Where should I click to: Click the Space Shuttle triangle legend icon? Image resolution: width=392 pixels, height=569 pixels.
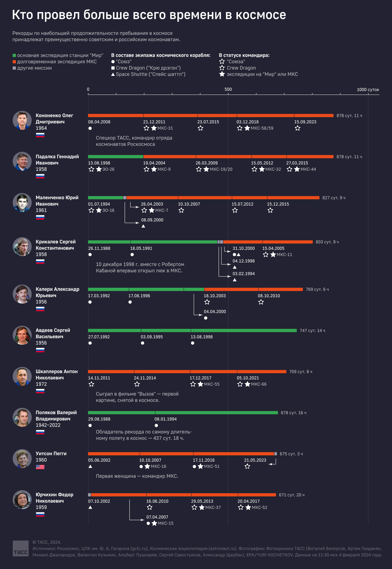pyautogui.click(x=113, y=74)
